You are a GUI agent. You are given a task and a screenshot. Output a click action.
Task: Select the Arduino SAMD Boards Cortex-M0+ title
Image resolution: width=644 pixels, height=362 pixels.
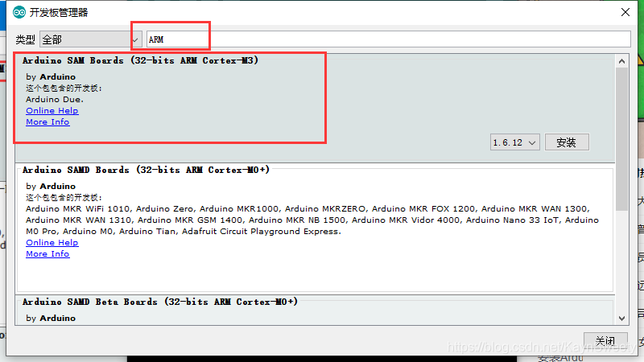146,170
